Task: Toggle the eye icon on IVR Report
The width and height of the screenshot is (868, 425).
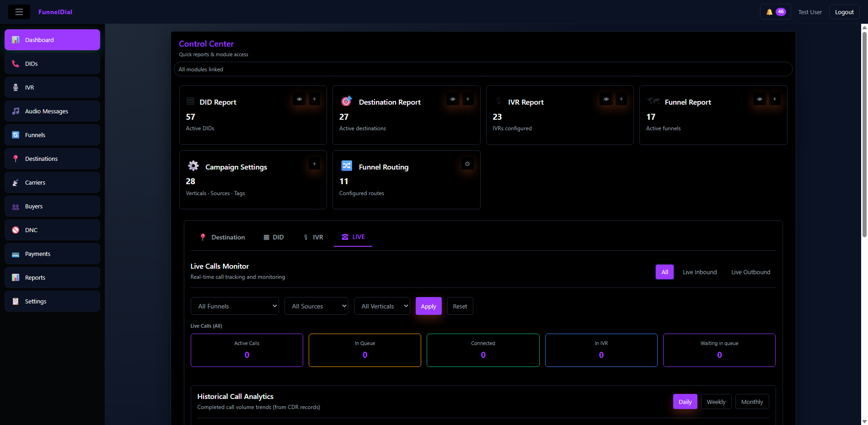Action: 606,99
